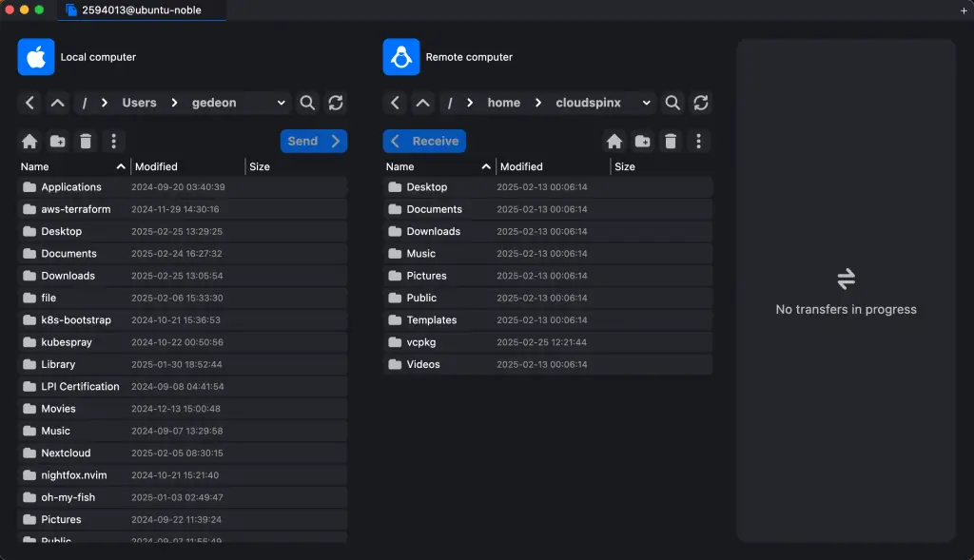Click the Users breadcrumb in local path
This screenshot has width=974, height=560.
[139, 103]
